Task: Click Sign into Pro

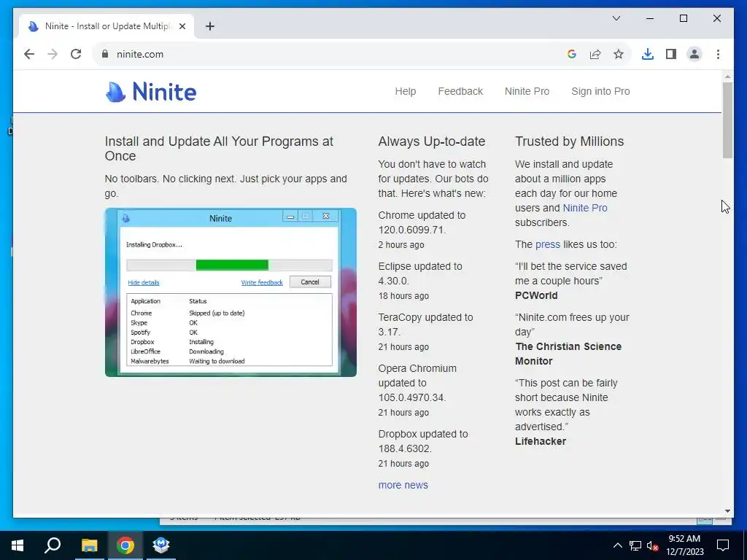Action: coord(600,91)
